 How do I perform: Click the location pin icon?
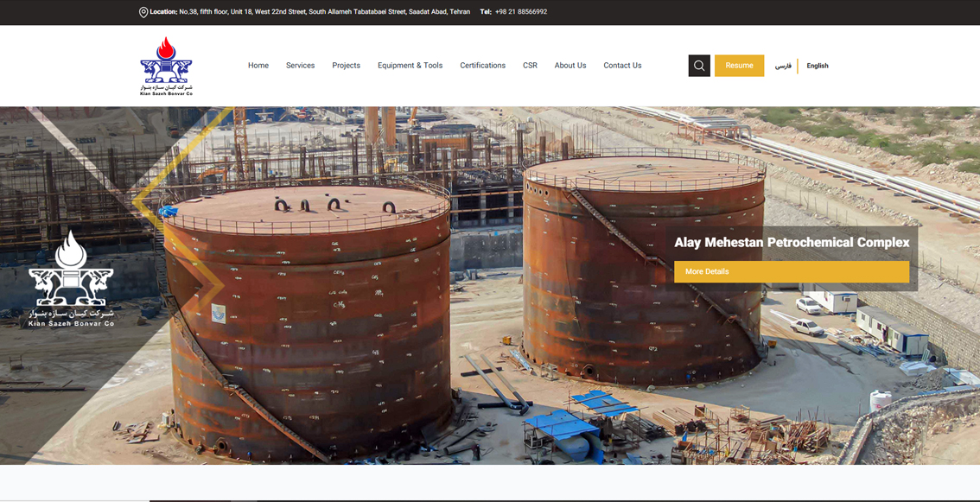(143, 12)
